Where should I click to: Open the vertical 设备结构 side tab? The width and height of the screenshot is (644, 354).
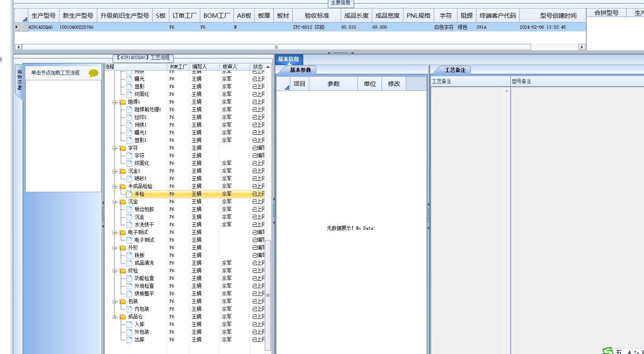tap(19, 80)
